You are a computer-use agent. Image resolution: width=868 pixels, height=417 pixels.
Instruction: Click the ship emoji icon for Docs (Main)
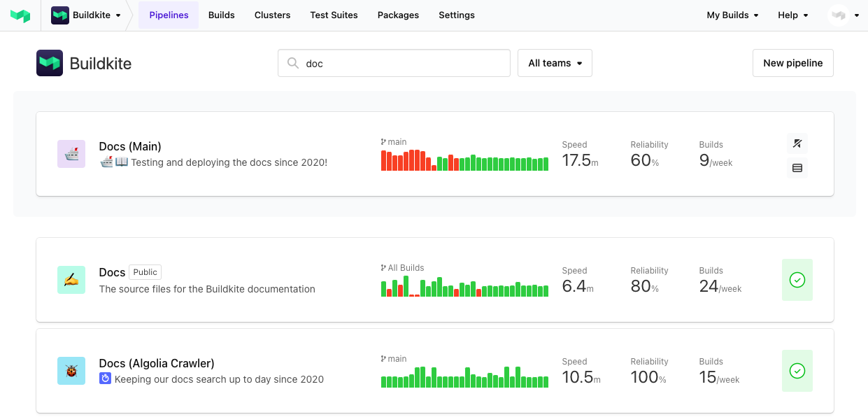71,153
